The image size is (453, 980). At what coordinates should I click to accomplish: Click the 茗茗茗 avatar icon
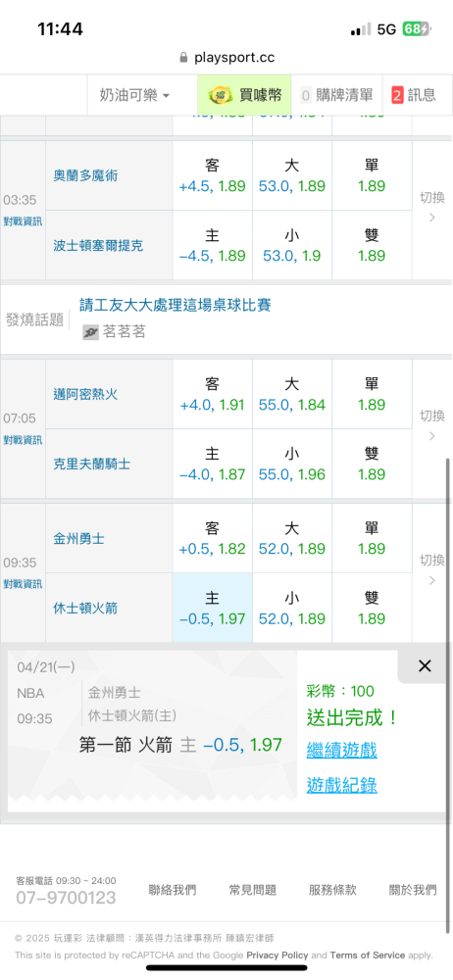(91, 332)
